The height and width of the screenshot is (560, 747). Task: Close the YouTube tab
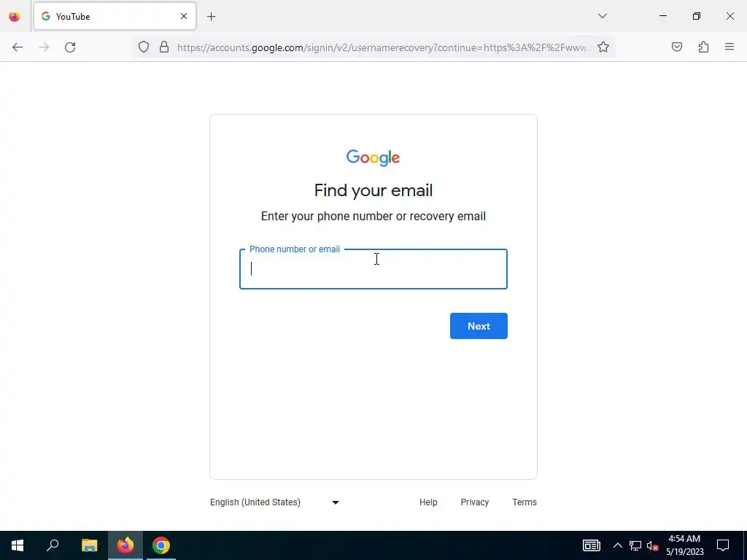[x=183, y=16]
